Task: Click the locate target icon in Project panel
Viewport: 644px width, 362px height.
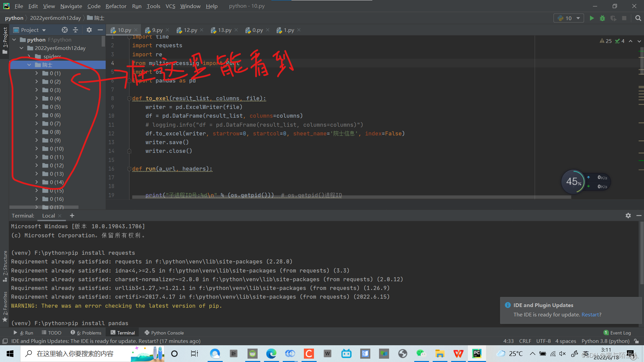Action: (65, 30)
